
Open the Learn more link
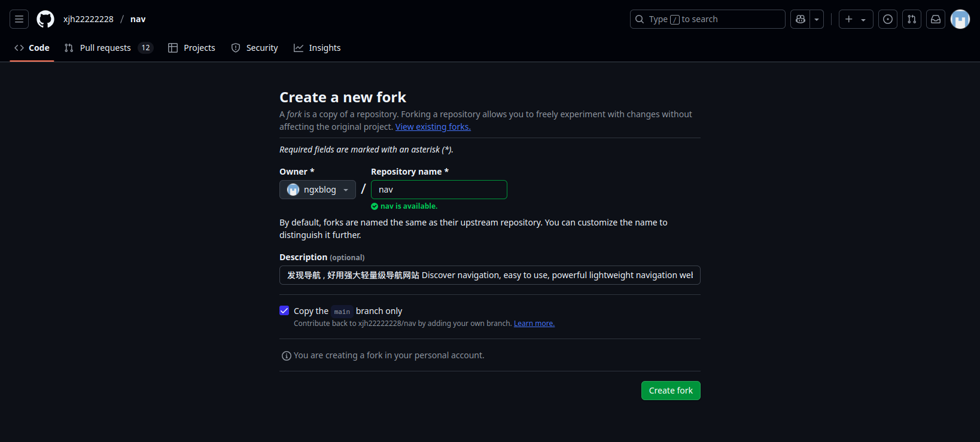pyautogui.click(x=534, y=324)
